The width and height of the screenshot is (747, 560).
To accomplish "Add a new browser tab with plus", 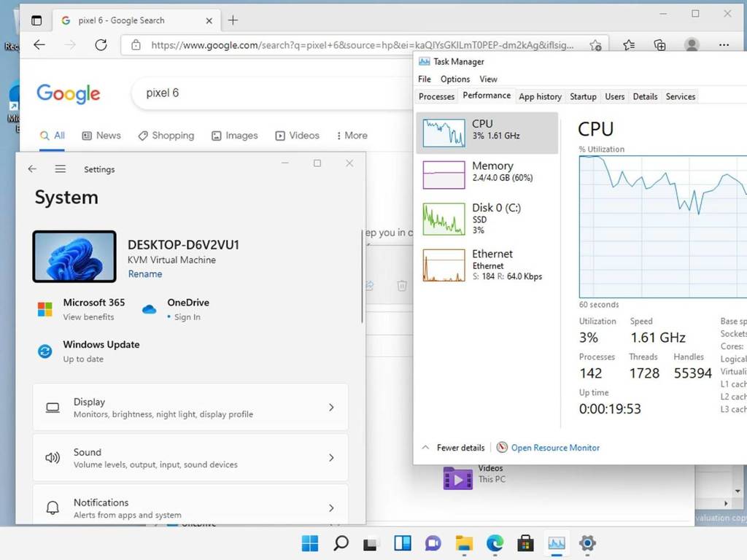I will (233, 20).
